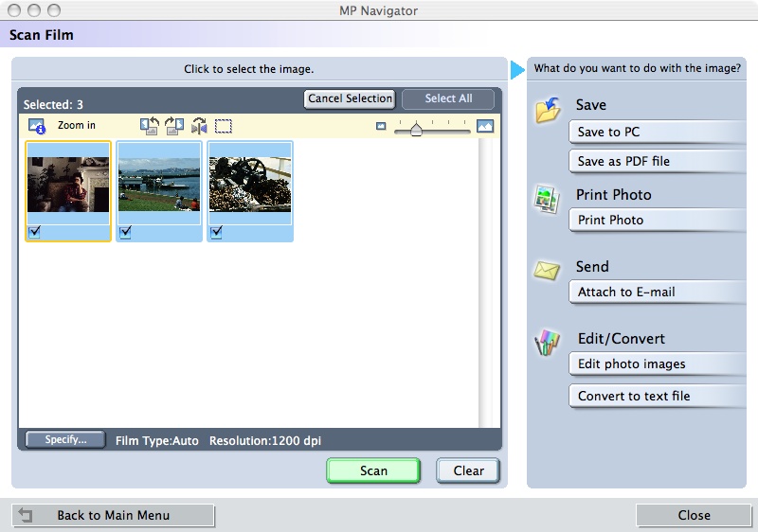Screen dimensions: 758x532
Task: Uncheck the lake photo's checkbox
Action: tap(125, 232)
